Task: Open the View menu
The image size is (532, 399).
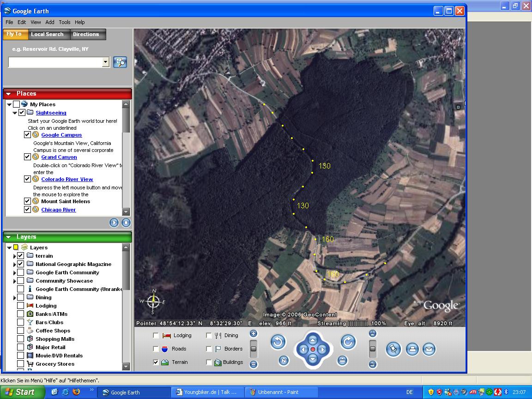Action: click(x=36, y=22)
